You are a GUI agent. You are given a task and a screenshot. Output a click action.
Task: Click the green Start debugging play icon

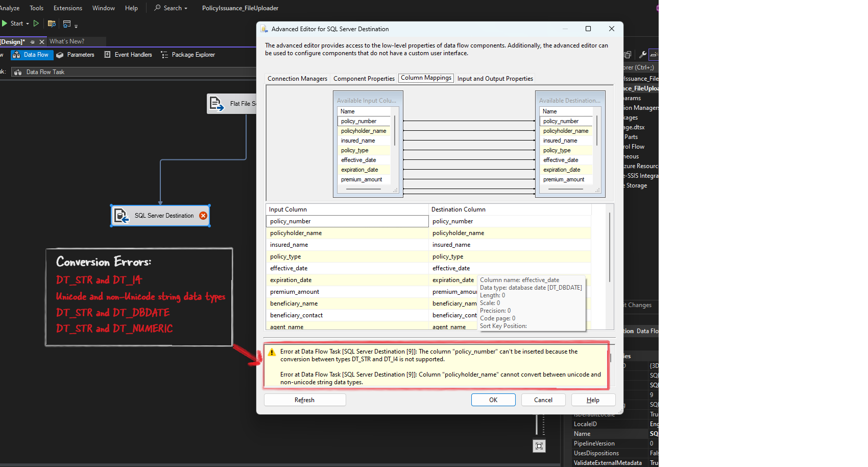coord(5,24)
